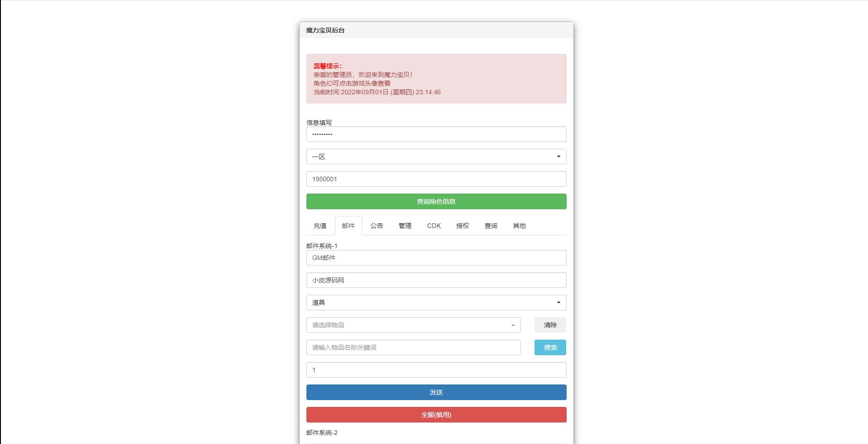Open the 其他 tab
The width and height of the screenshot is (868, 444).
click(519, 225)
